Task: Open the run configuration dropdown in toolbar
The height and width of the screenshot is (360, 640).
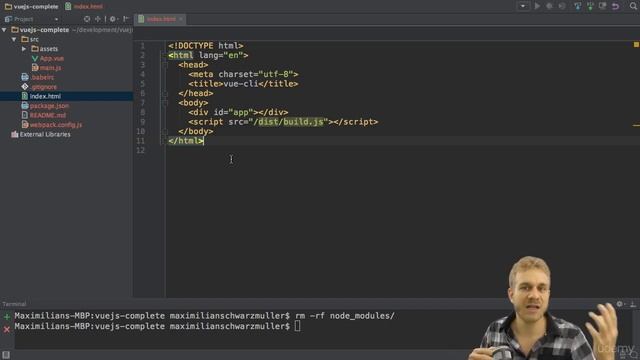Action: click(523, 6)
